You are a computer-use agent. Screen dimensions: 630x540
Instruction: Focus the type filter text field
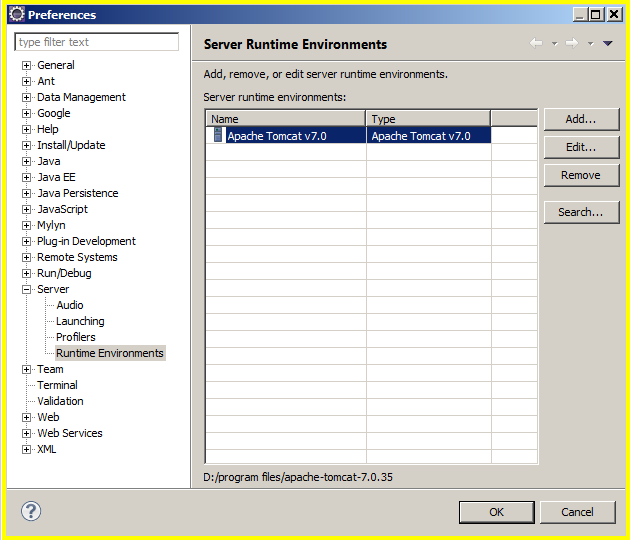[96, 42]
